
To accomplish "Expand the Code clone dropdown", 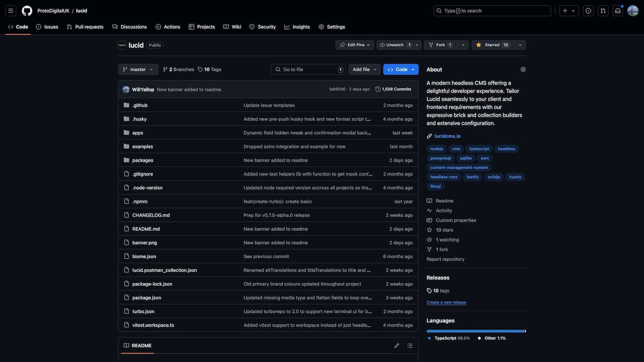I will pyautogui.click(x=401, y=69).
